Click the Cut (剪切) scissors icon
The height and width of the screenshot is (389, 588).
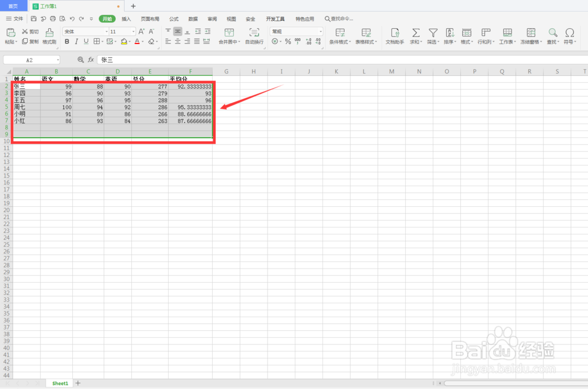(25, 32)
